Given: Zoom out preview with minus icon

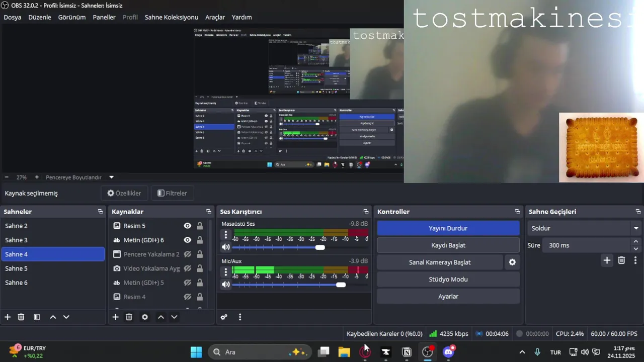Looking at the screenshot, I should [x=7, y=177].
